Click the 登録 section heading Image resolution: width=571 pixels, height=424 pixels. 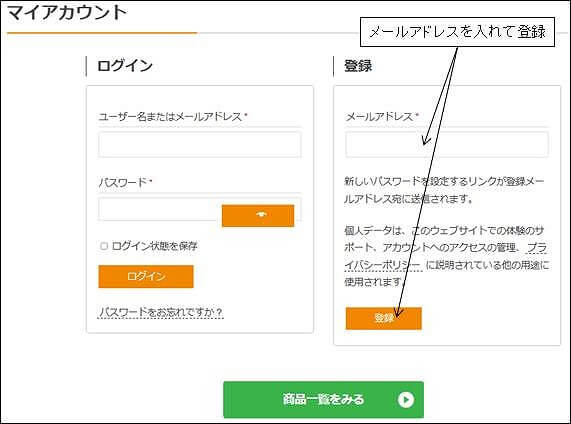click(358, 66)
